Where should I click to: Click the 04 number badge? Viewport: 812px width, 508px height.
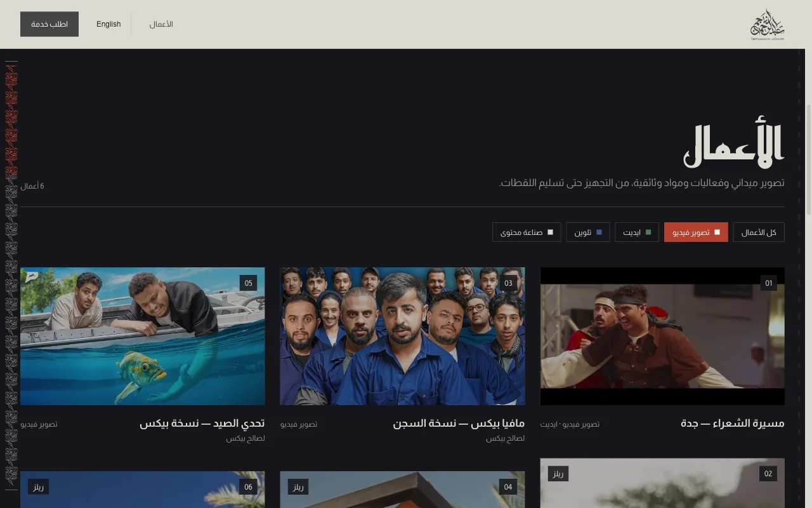pyautogui.click(x=508, y=487)
